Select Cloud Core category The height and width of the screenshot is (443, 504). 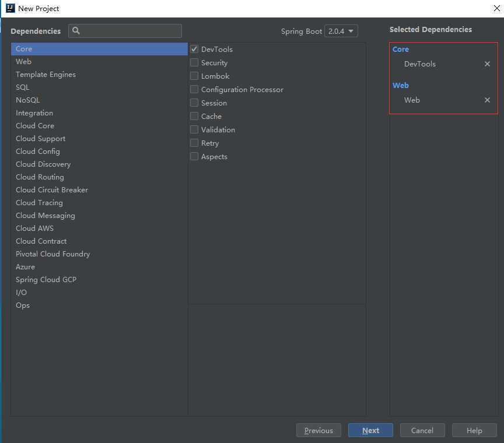99,125
